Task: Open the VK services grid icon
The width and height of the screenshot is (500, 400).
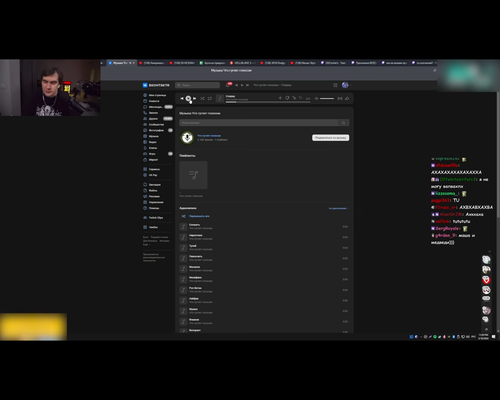Action: (x=335, y=85)
